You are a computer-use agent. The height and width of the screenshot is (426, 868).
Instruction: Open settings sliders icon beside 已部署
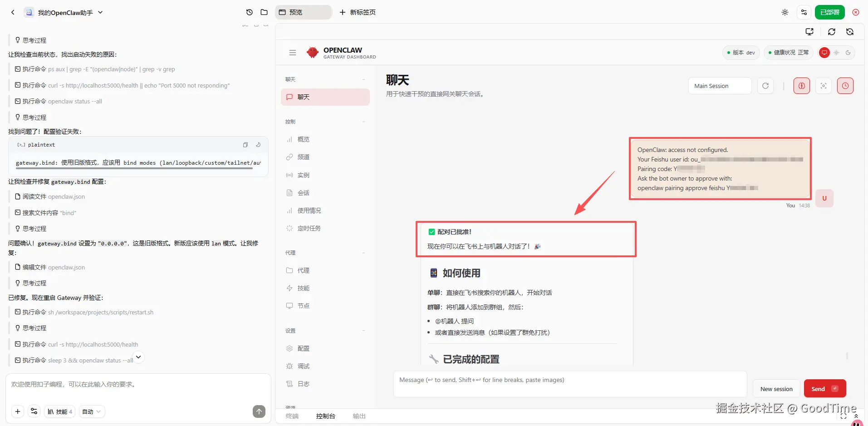click(x=804, y=12)
